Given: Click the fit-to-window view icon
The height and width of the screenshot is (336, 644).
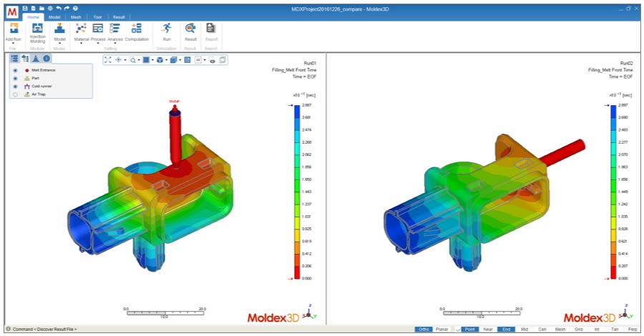Looking at the screenshot, I should point(107,60).
